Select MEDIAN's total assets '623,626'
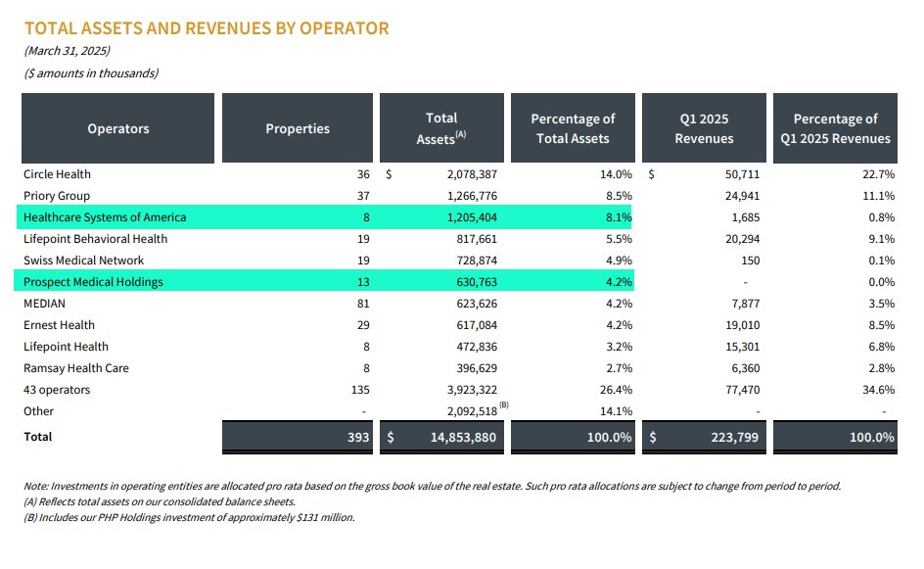The height and width of the screenshot is (569, 924). click(477, 304)
